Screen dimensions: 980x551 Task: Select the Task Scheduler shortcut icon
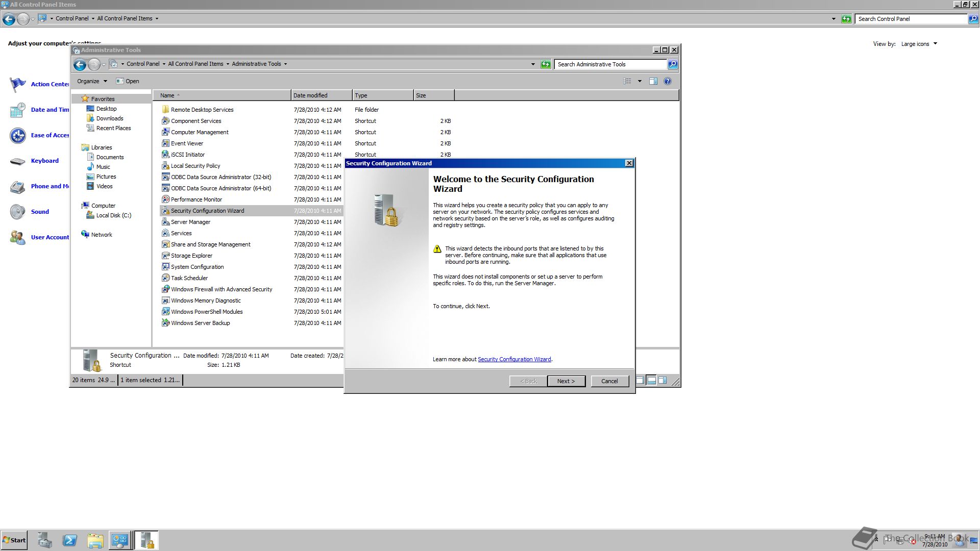(x=165, y=278)
